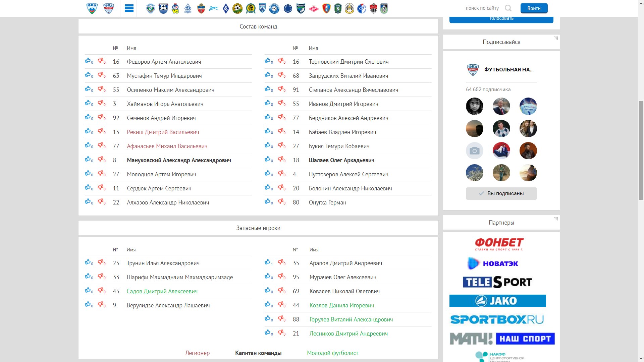The image size is (644, 362).
Task: Click the Zenit club logo
Action: tap(214, 8)
